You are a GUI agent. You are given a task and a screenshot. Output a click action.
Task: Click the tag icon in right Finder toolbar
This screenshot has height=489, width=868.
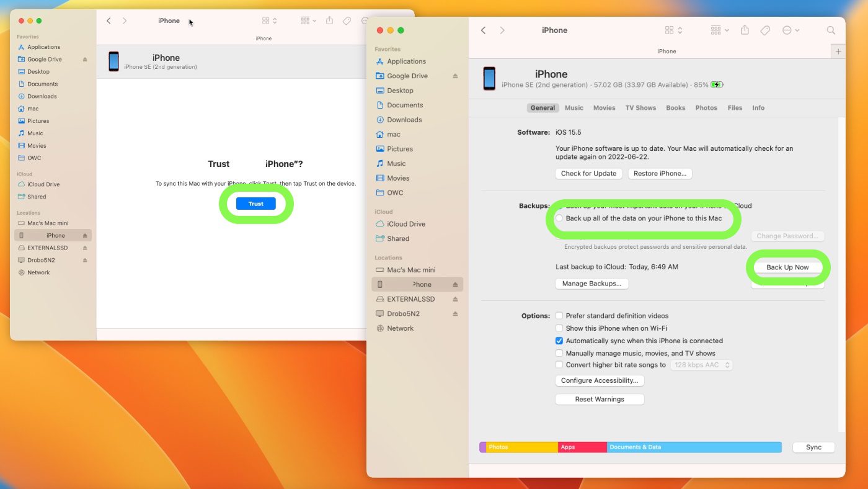(x=765, y=30)
